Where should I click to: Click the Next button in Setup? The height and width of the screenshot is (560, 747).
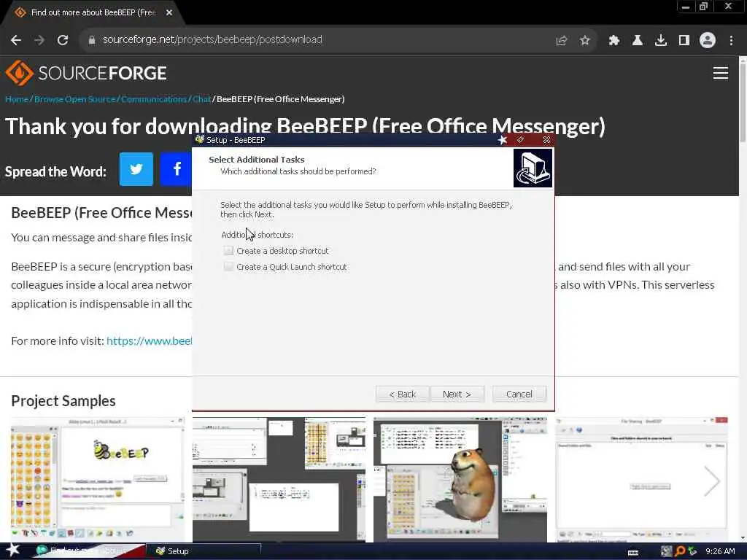tap(457, 394)
